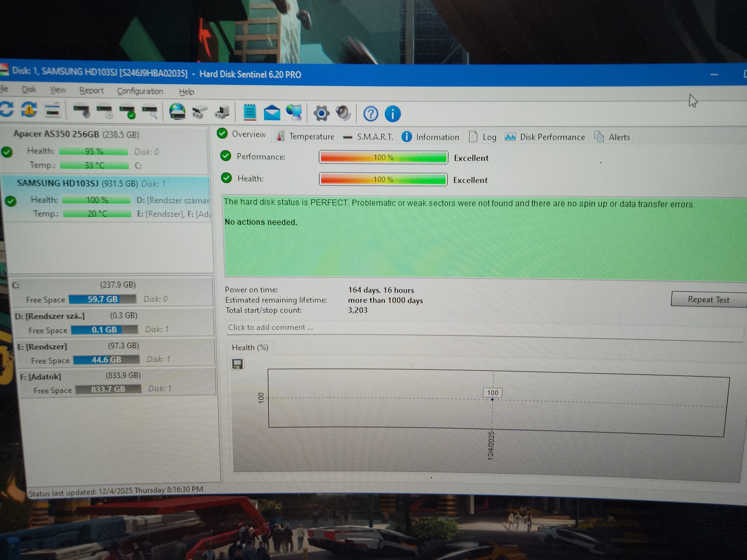
Task: Click the Repeat Test button
Action: pos(709,299)
